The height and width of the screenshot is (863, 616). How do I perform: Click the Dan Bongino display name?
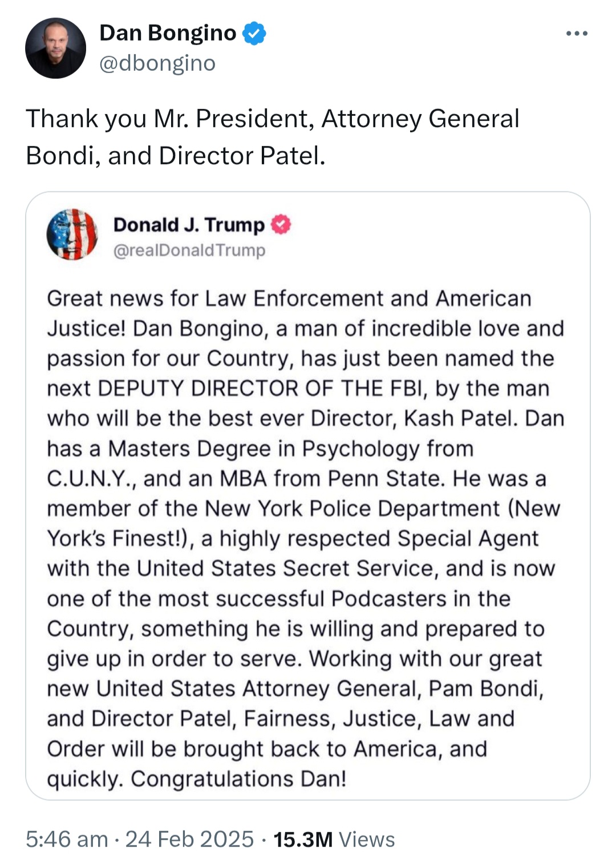(x=168, y=33)
